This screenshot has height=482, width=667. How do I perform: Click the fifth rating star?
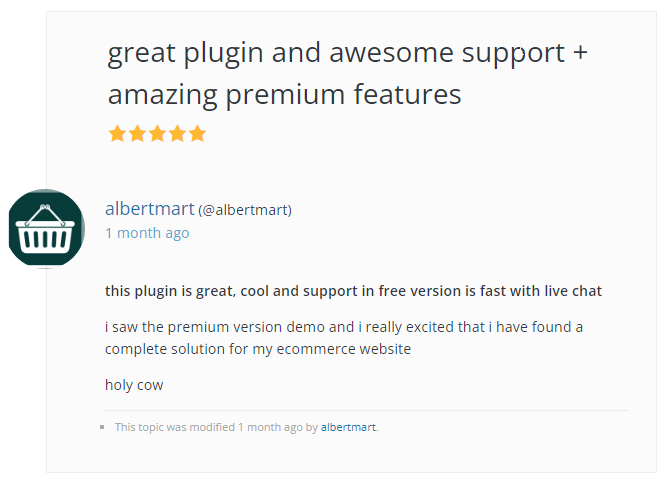(x=197, y=133)
